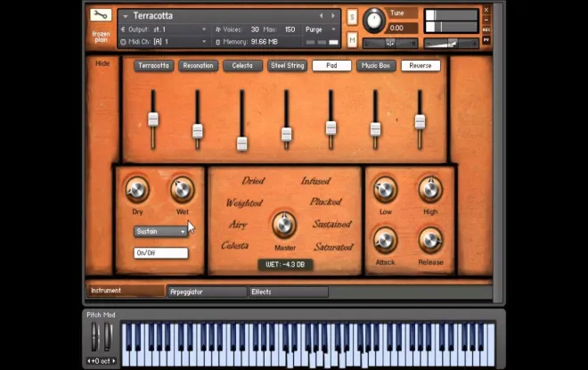Toggle the Terracotta layer button
588x370 pixels.
pyautogui.click(x=154, y=66)
